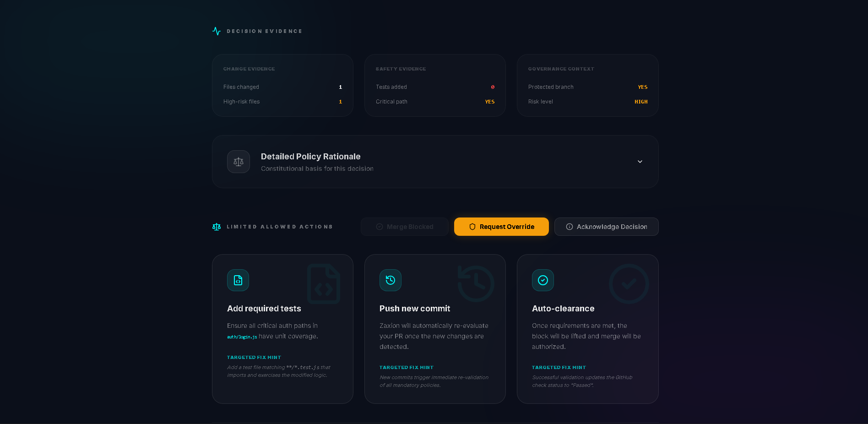Click the HIGH risk level indicator

pyautogui.click(x=641, y=102)
